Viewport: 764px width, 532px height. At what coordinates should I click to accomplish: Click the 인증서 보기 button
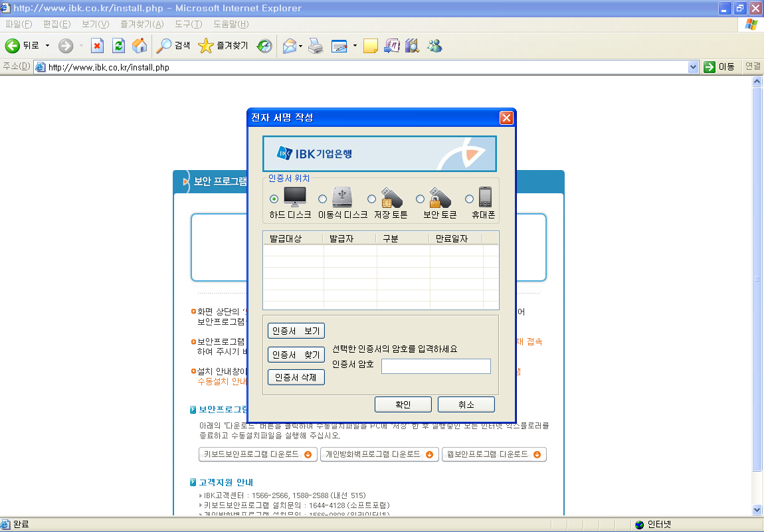[x=296, y=331]
